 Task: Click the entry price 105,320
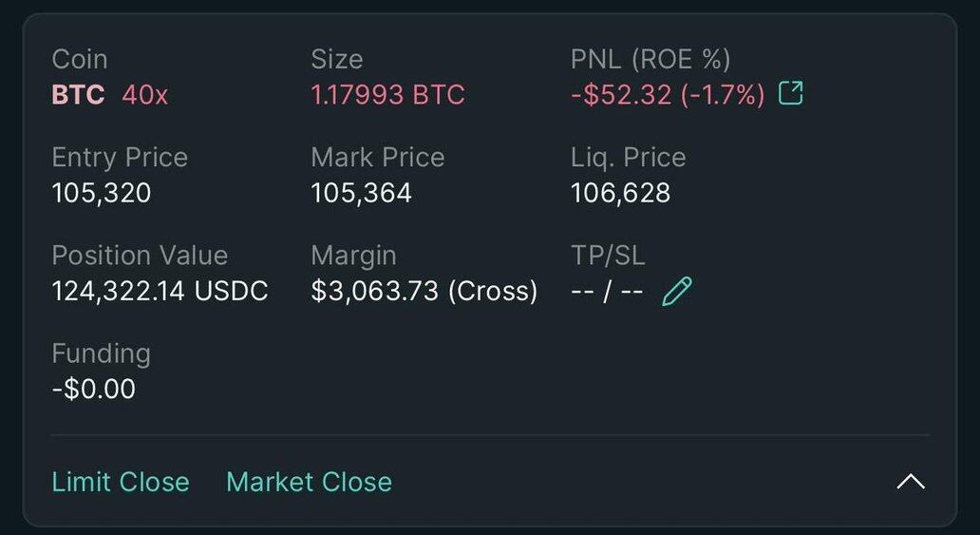[x=102, y=194]
